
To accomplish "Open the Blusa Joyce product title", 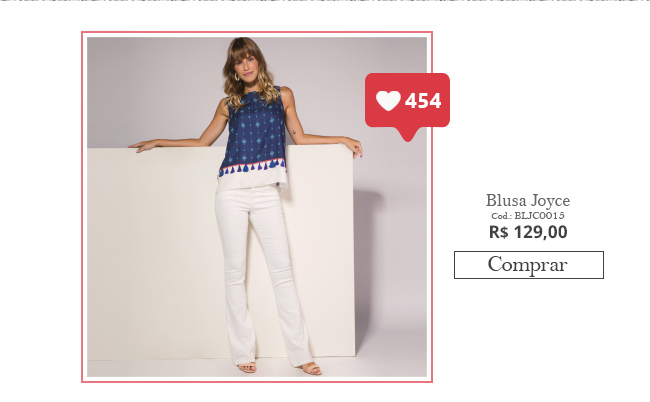I will [528, 201].
